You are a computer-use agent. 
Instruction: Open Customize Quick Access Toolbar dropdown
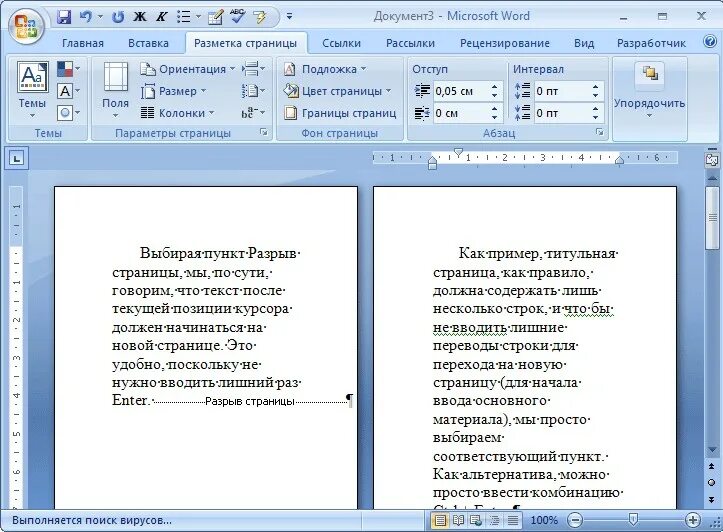click(x=289, y=17)
